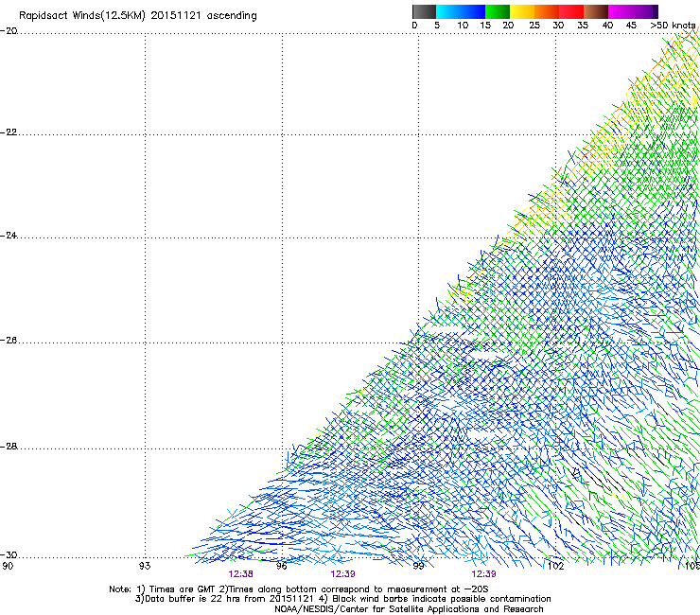Click the green 15-20 knots legend segment
Screen dimensions: 700x615
coord(498,11)
